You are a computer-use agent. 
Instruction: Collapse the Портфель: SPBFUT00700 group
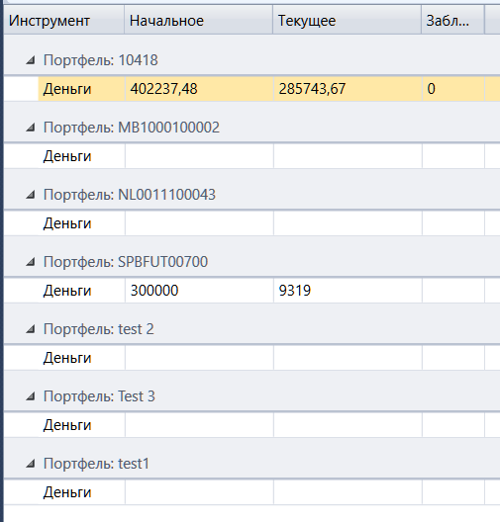coord(31,262)
